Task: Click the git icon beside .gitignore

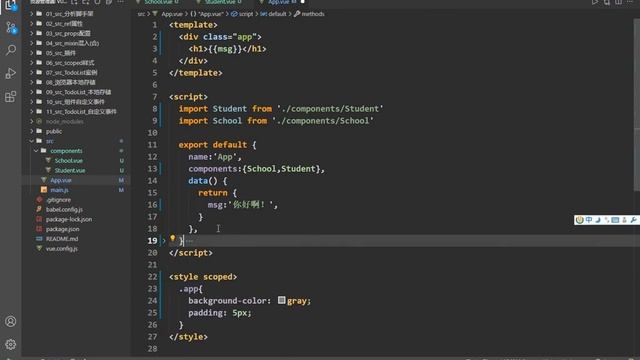Action: (39, 200)
